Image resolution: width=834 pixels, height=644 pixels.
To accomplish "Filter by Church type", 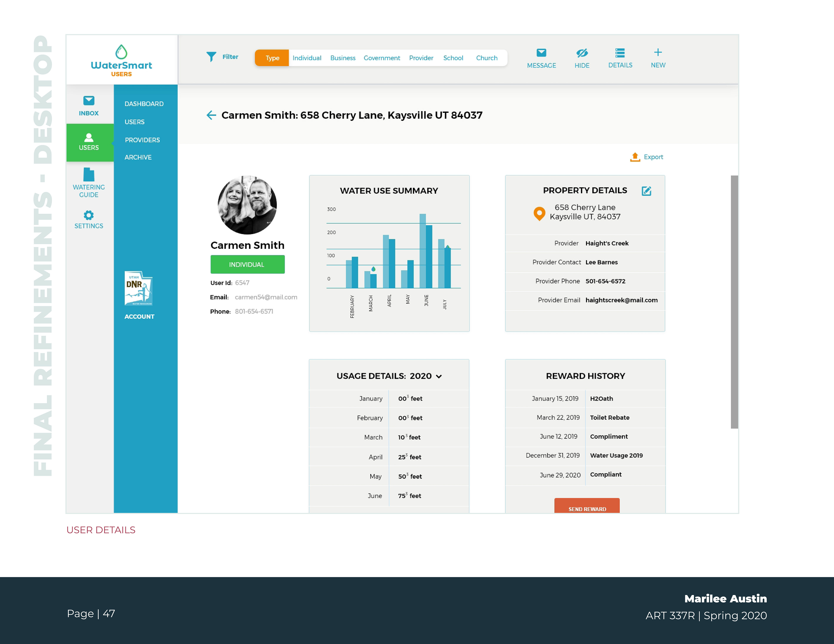I will (x=486, y=58).
